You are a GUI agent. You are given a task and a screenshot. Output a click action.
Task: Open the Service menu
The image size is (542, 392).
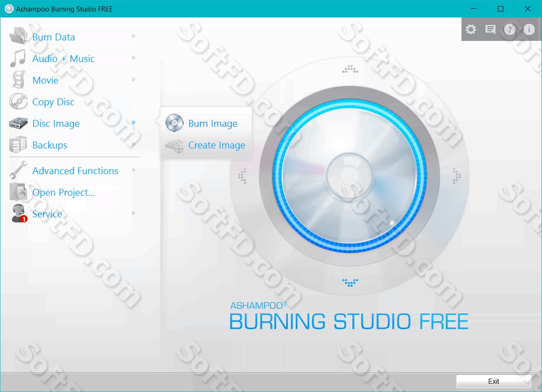click(x=47, y=214)
